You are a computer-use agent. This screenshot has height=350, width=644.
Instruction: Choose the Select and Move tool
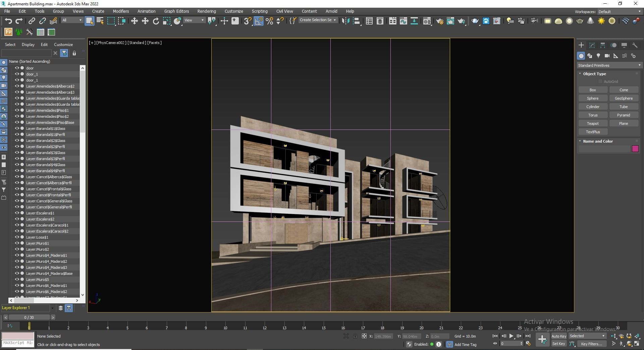pos(134,21)
